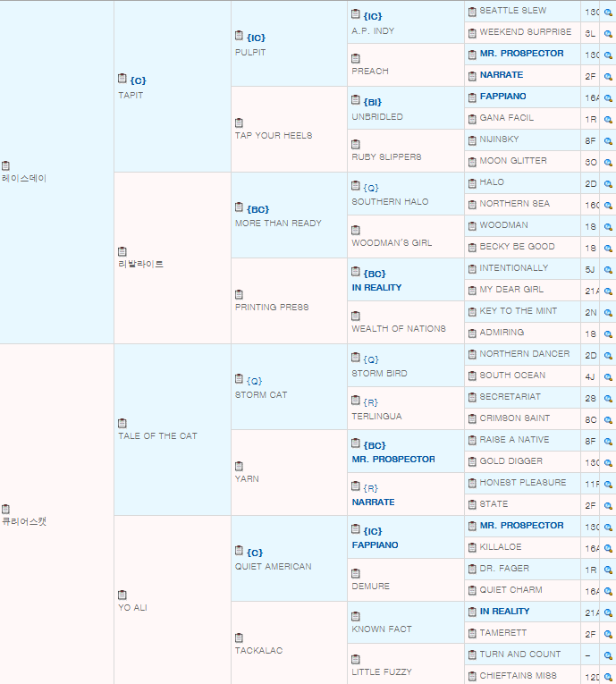Click the clipboard icon beside SECRETARIAT
Viewport: 616px width, 684px height.
[472, 397]
